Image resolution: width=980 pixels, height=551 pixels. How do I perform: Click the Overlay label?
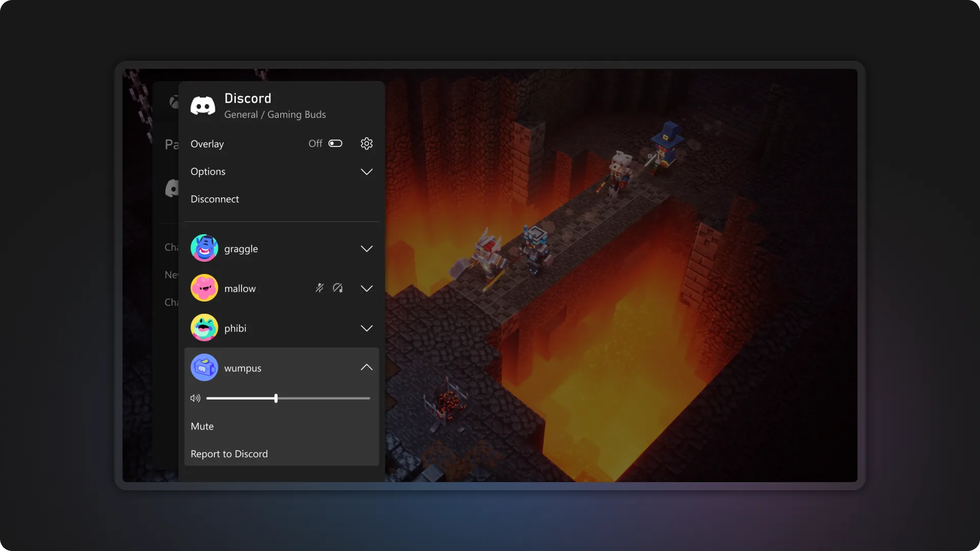207,144
